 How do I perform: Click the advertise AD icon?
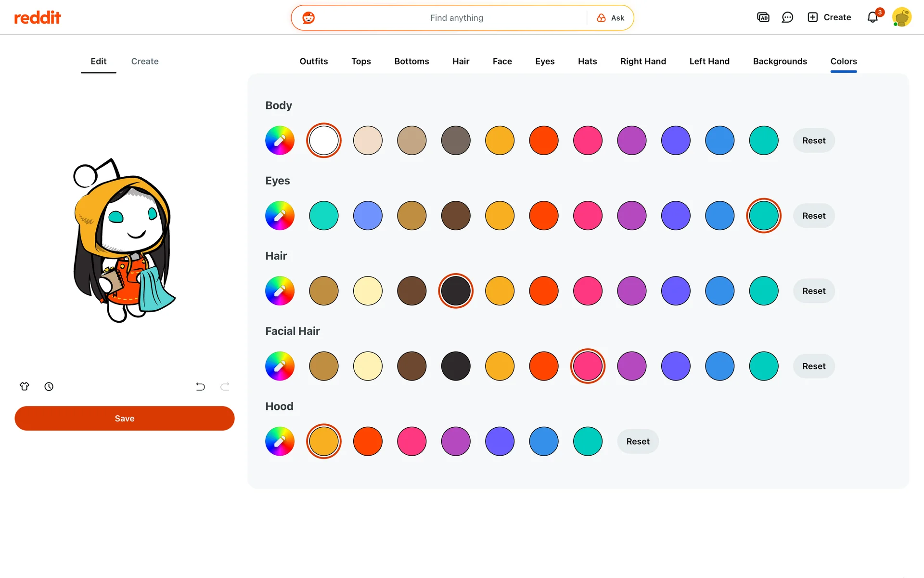tap(763, 18)
